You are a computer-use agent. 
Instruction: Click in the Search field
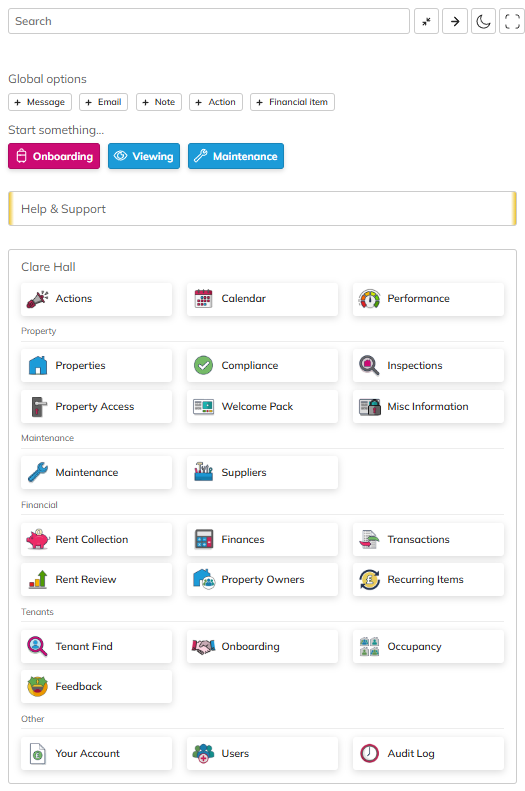coord(209,21)
